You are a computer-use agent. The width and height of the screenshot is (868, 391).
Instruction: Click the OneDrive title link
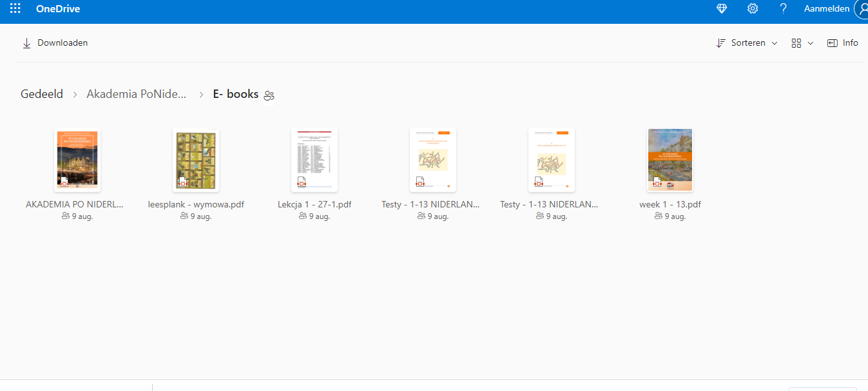click(58, 9)
